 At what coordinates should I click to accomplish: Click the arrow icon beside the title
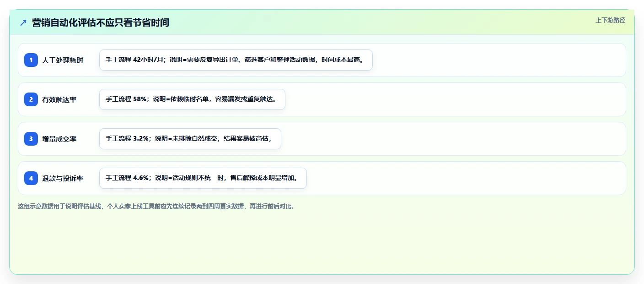coord(23,22)
